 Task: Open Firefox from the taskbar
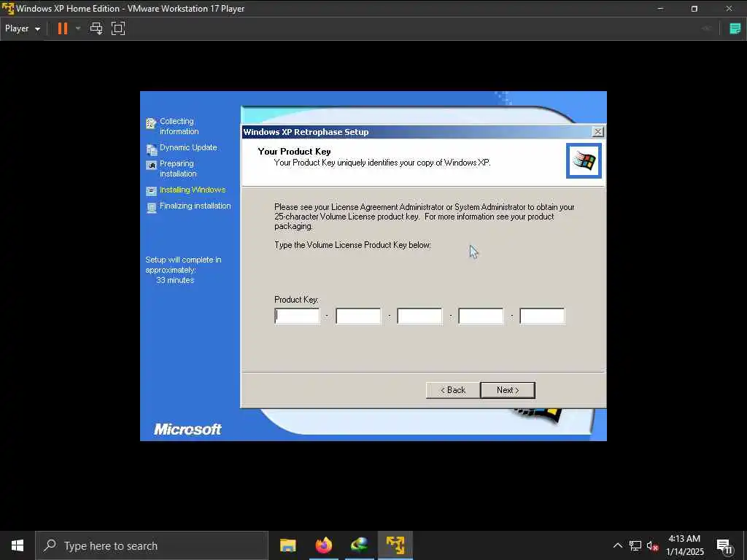323,545
